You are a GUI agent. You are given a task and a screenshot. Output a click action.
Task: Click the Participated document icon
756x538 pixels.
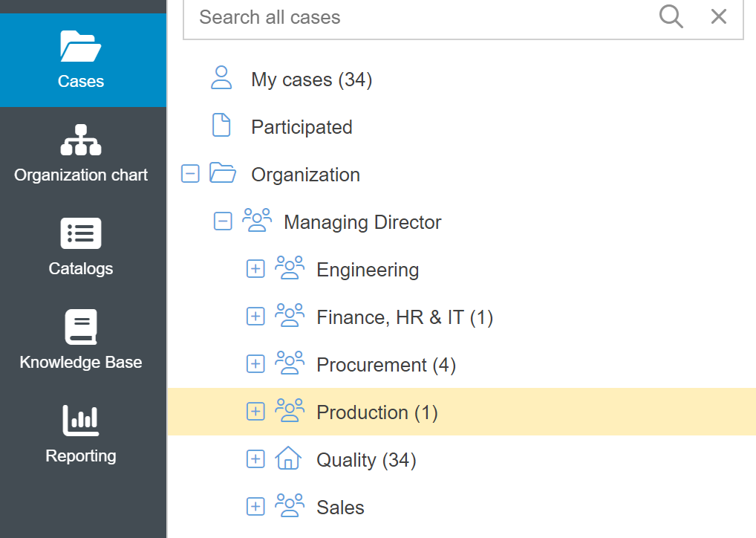[222, 126]
